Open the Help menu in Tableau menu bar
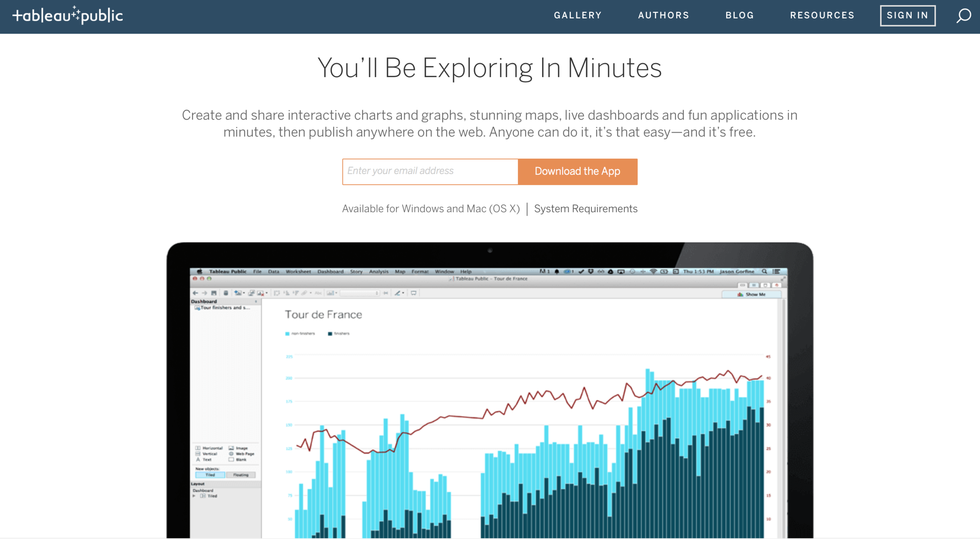The width and height of the screenshot is (980, 539). tap(466, 271)
